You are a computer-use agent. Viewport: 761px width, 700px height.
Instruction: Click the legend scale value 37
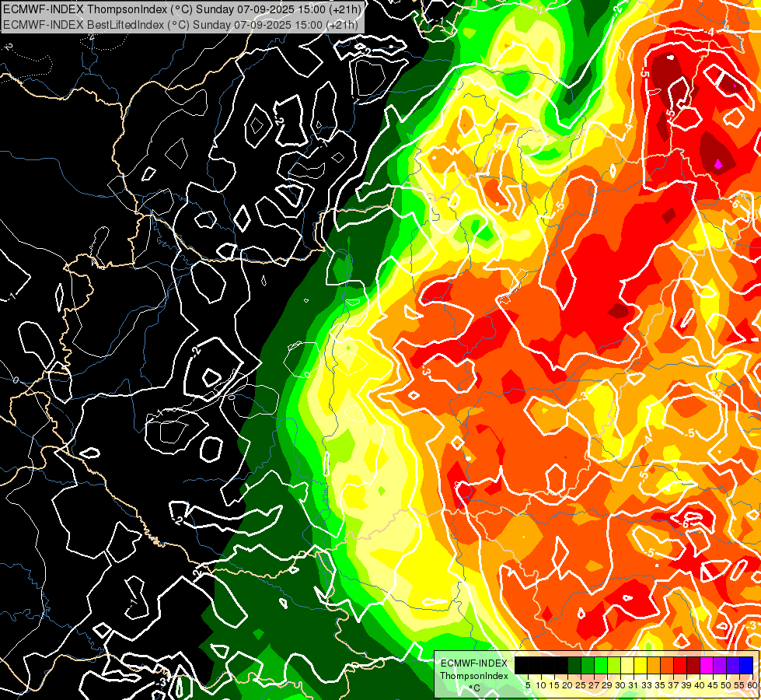point(674,685)
